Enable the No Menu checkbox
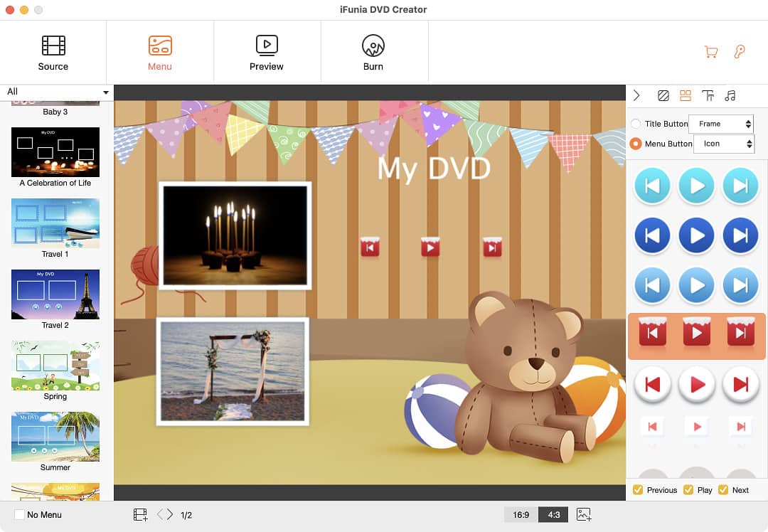 [19, 514]
